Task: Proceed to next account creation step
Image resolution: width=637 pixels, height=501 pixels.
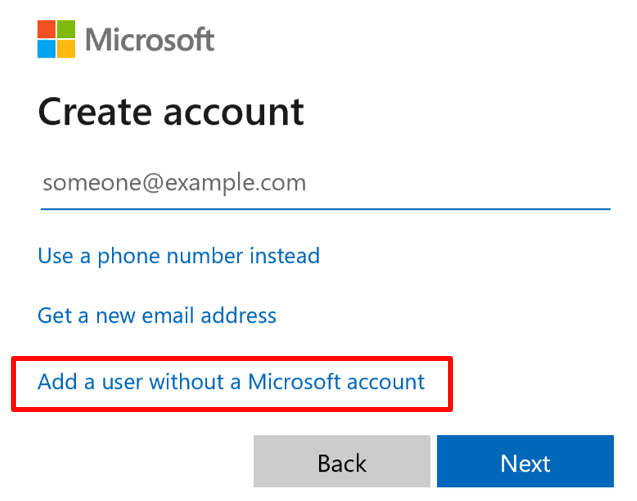Action: coord(525,463)
